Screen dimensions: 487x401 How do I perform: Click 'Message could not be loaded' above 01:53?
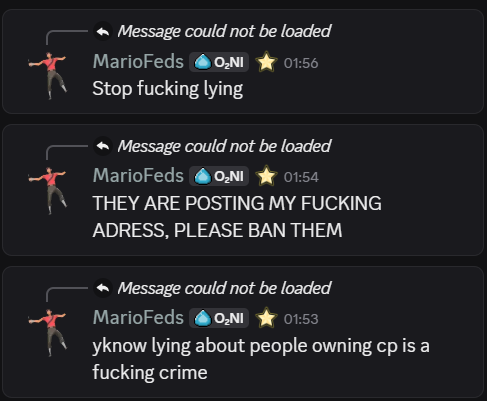[224, 288]
